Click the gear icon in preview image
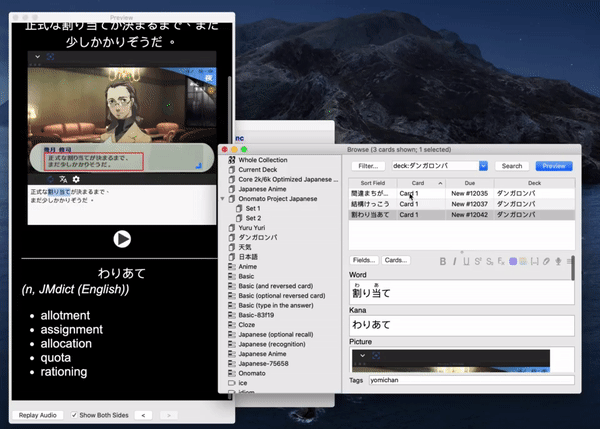This screenshot has height=429, width=600. pos(76,179)
